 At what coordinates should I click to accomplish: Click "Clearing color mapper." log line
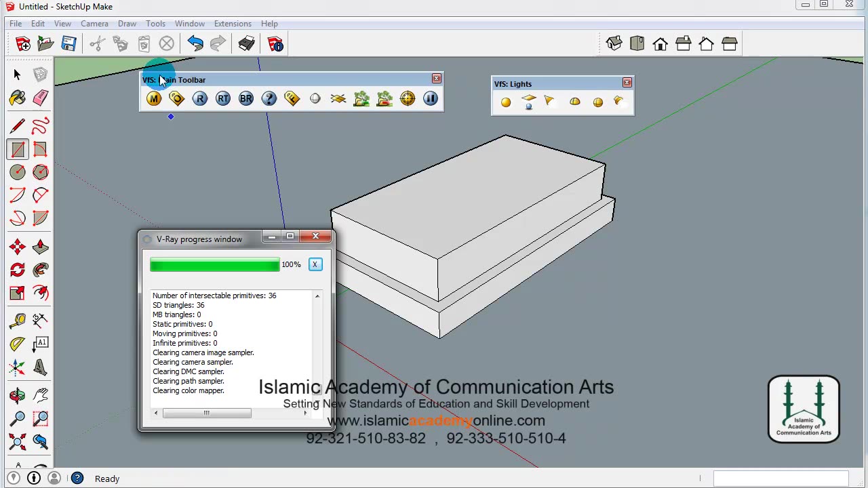point(189,391)
